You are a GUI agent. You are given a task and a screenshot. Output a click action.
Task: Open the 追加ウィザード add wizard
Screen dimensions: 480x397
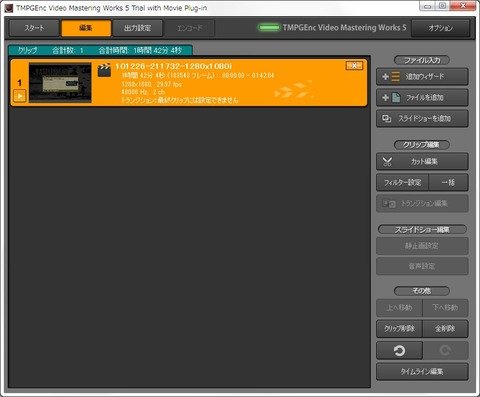[422, 77]
